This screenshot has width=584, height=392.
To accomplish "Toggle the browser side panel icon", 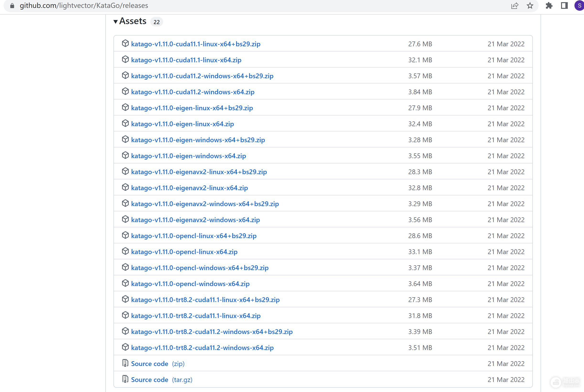I will pos(564,5).
